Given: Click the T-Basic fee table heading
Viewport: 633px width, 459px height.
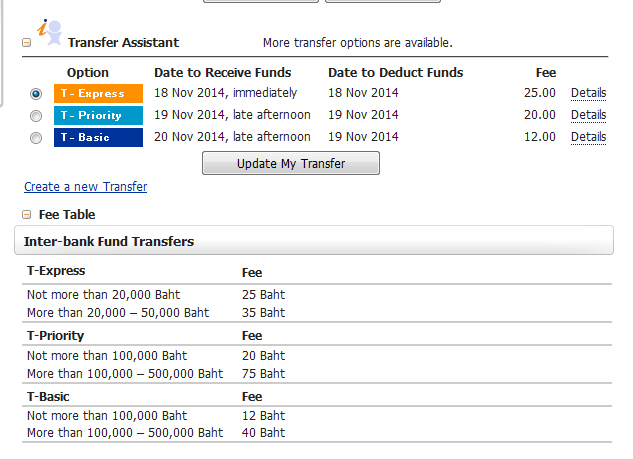Looking at the screenshot, I should coord(48,396).
